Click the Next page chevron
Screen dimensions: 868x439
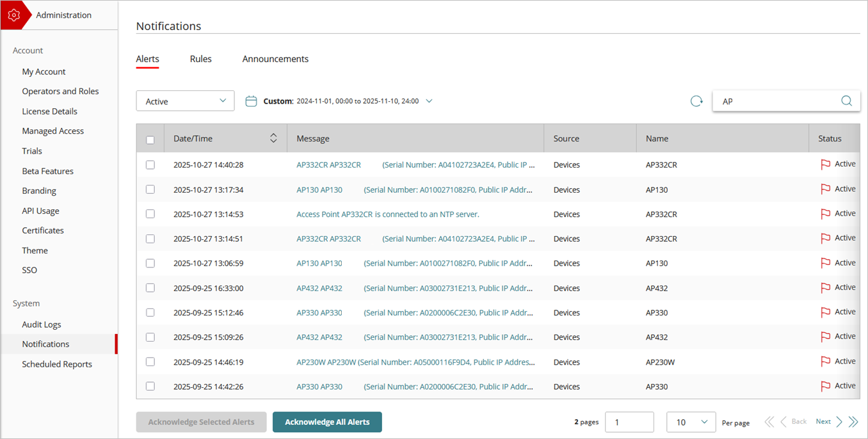click(x=839, y=421)
